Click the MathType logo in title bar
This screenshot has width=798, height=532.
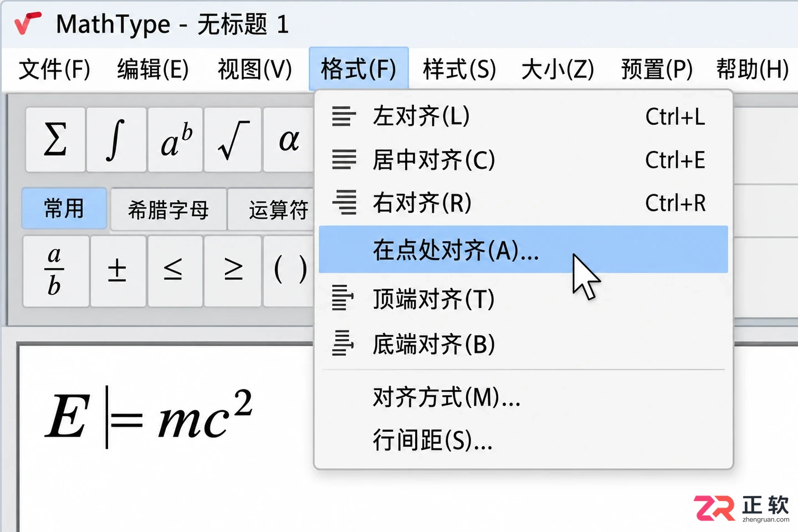click(x=28, y=23)
